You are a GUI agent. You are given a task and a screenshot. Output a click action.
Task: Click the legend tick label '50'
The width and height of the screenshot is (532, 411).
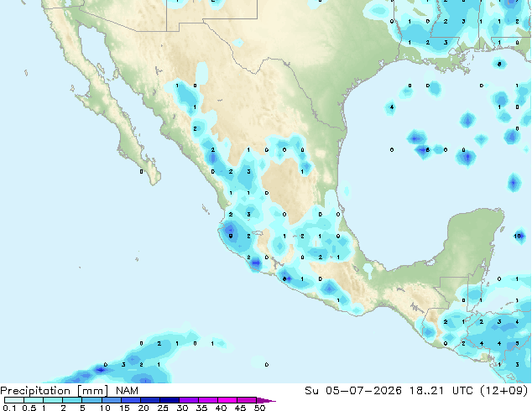point(259,408)
